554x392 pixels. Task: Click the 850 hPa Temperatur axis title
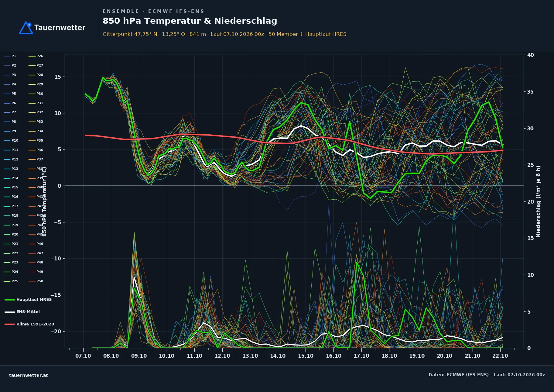pyautogui.click(x=44, y=201)
